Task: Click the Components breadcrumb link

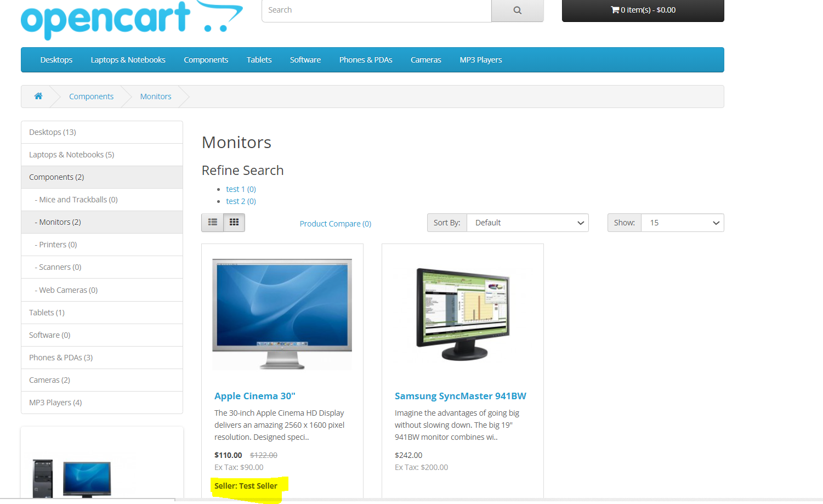Action: [x=92, y=97]
